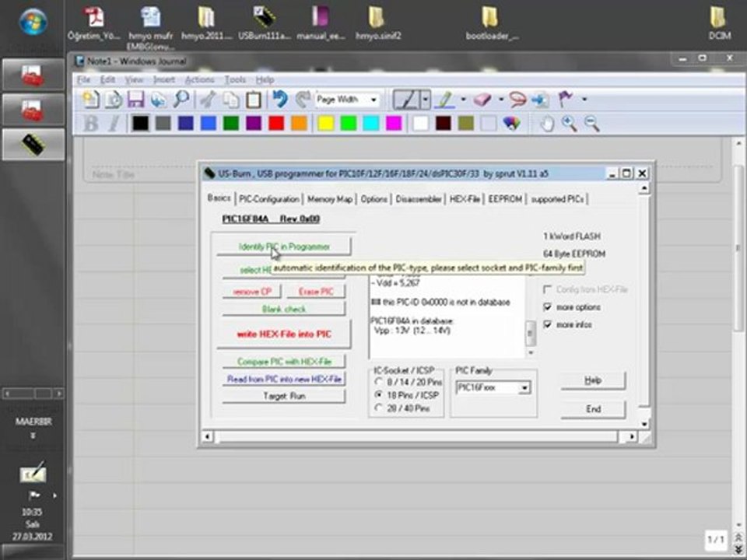This screenshot has height=560, width=747.
Task: Click Compare PIC with HEX-File button
Action: (284, 362)
